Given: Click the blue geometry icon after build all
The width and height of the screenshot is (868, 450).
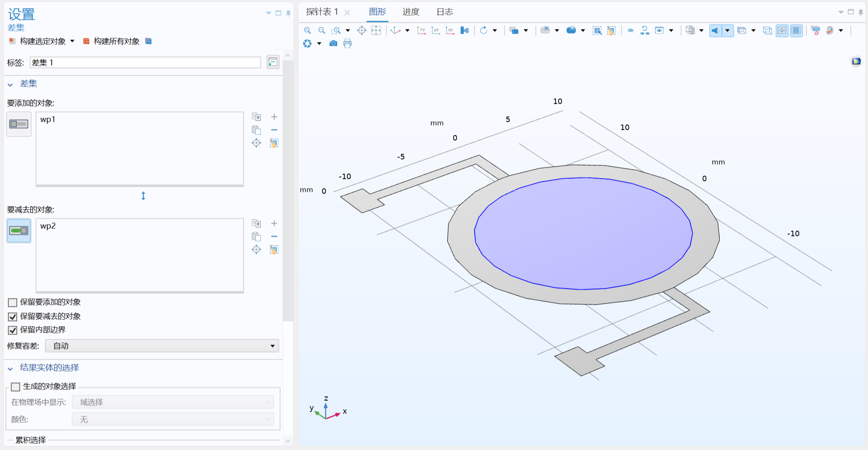Looking at the screenshot, I should coord(148,41).
